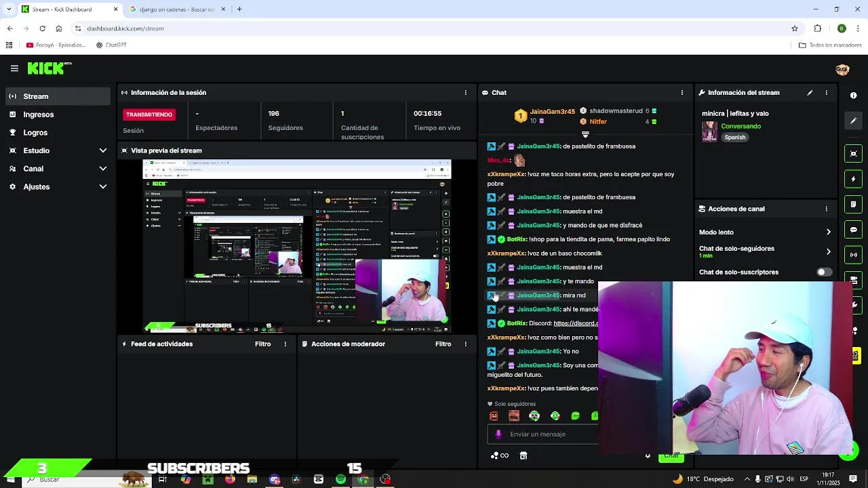Click the Enviar un mensaje input field

coord(542,434)
